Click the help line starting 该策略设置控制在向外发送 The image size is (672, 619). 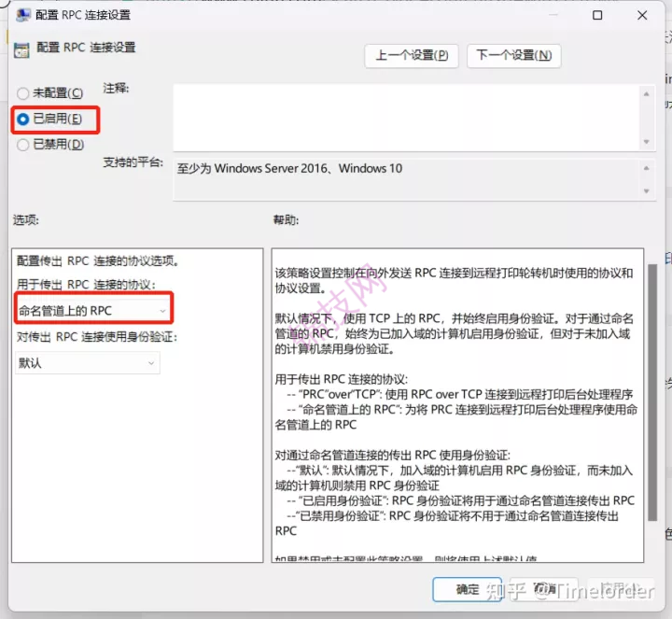point(455,273)
